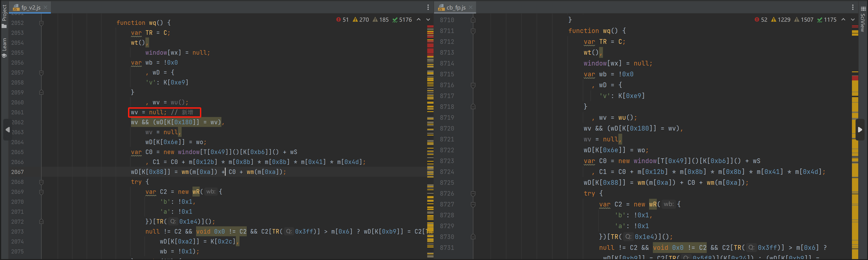Collapse the try block at line 2068
The image size is (868, 260).
[41, 182]
